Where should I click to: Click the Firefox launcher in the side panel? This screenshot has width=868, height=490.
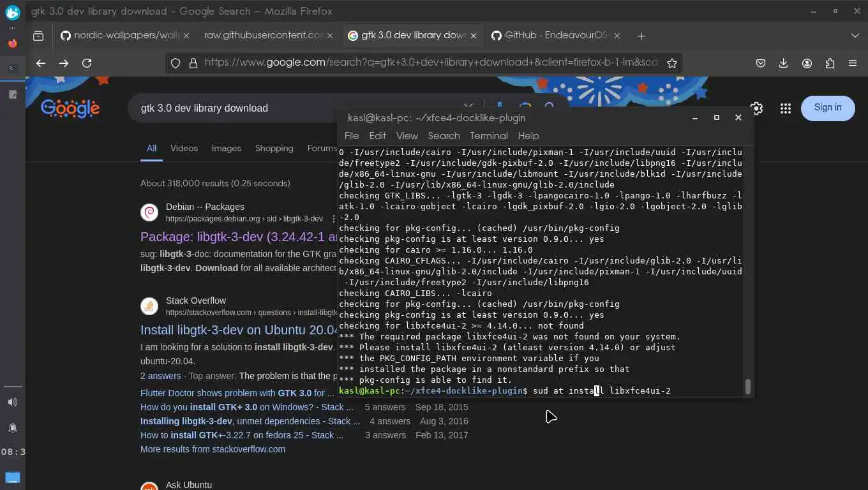(x=12, y=44)
